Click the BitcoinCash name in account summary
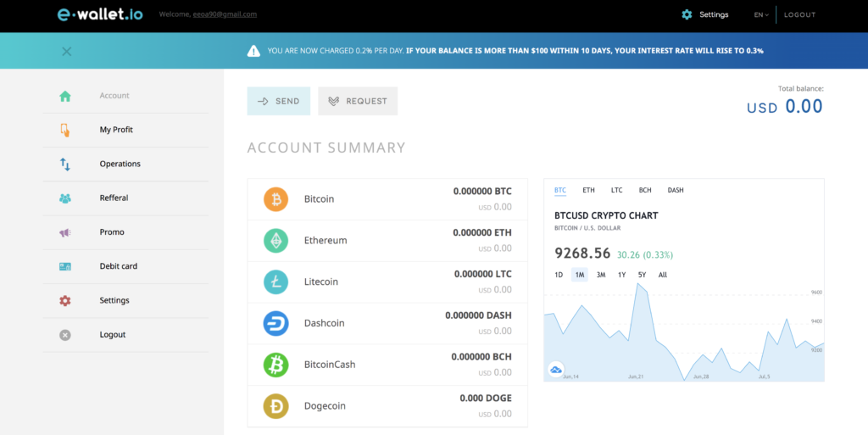868x435 pixels. pos(330,365)
